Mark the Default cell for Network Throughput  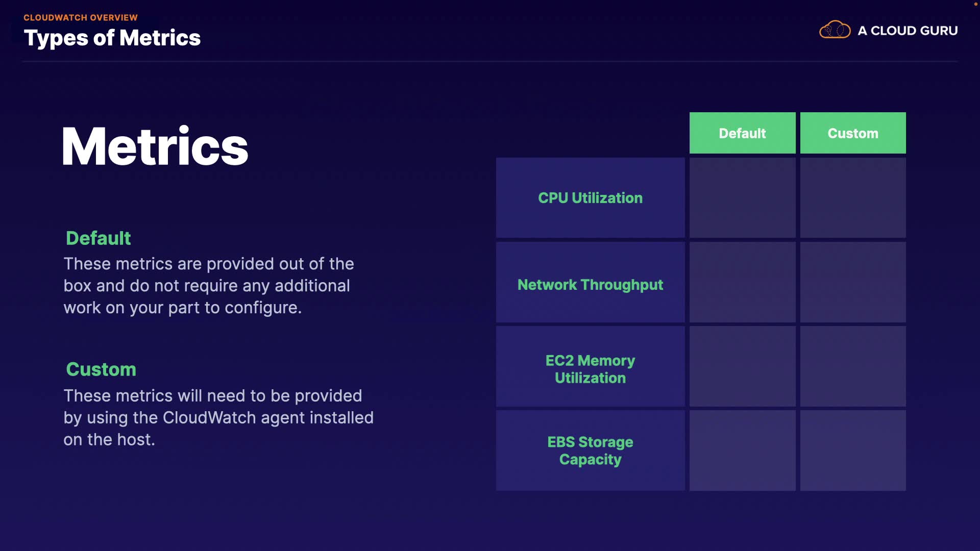(x=742, y=282)
